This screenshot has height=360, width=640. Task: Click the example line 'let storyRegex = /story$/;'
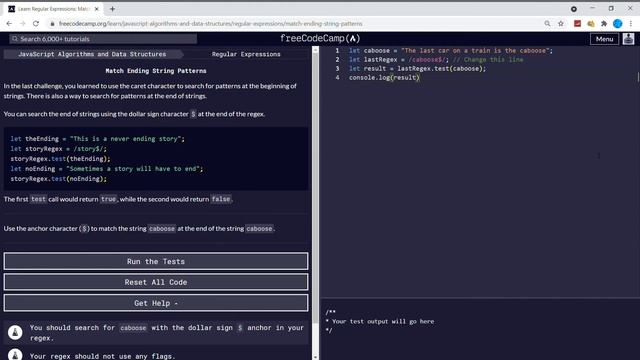(x=58, y=149)
